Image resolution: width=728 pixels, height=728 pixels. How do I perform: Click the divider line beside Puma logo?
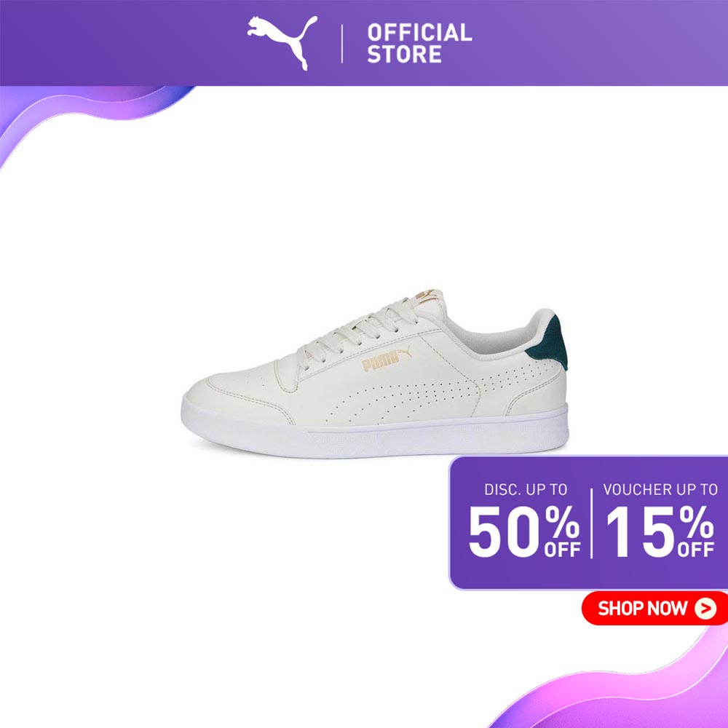(x=342, y=44)
